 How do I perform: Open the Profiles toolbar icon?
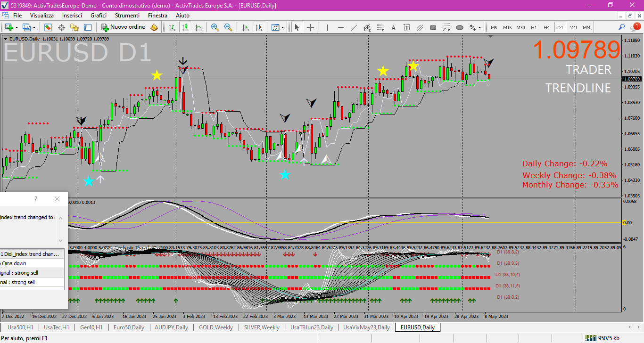tap(26, 27)
